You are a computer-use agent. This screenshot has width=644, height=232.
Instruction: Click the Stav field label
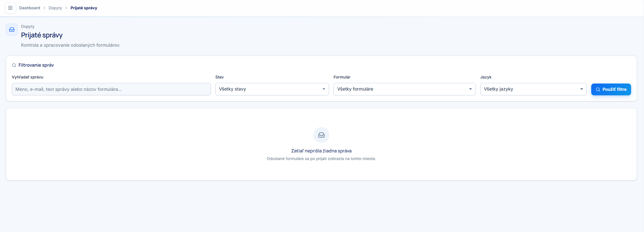coord(220,77)
